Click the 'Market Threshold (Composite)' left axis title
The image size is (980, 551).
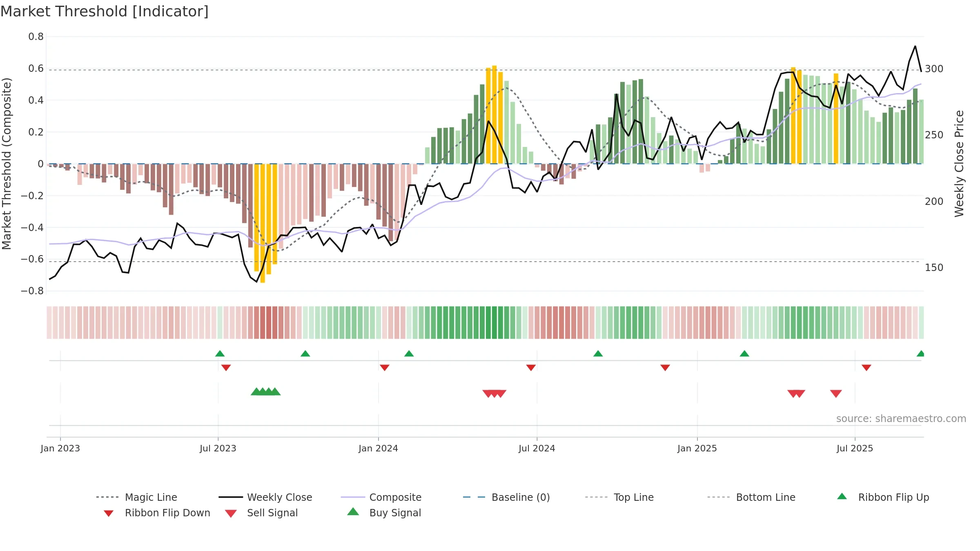pos(7,164)
